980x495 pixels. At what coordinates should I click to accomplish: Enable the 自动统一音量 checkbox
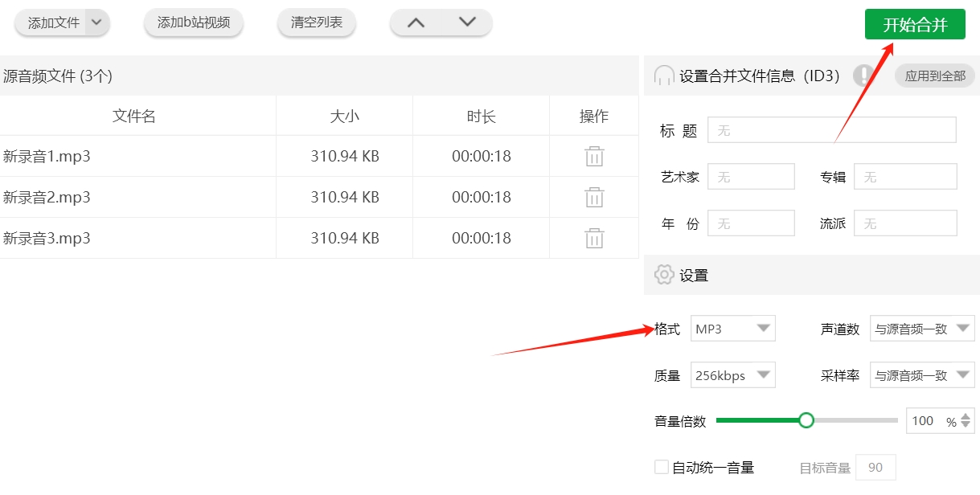pos(662,467)
